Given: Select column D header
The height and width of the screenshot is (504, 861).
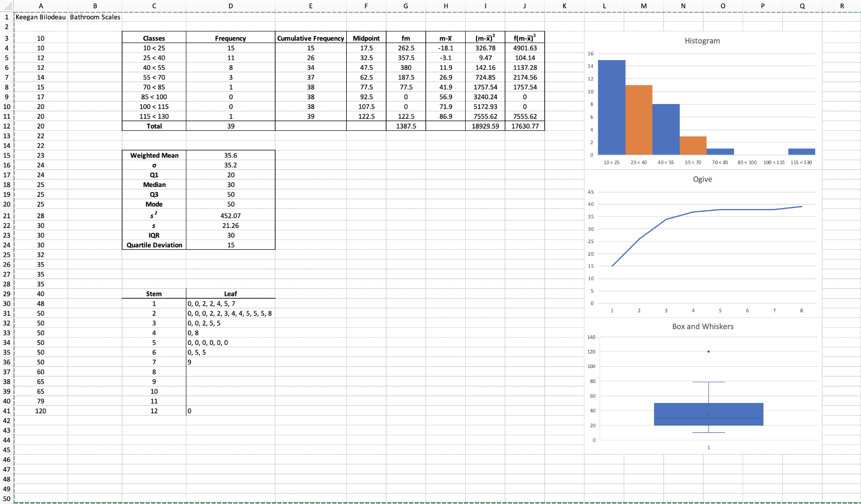Looking at the screenshot, I should click(x=231, y=6).
